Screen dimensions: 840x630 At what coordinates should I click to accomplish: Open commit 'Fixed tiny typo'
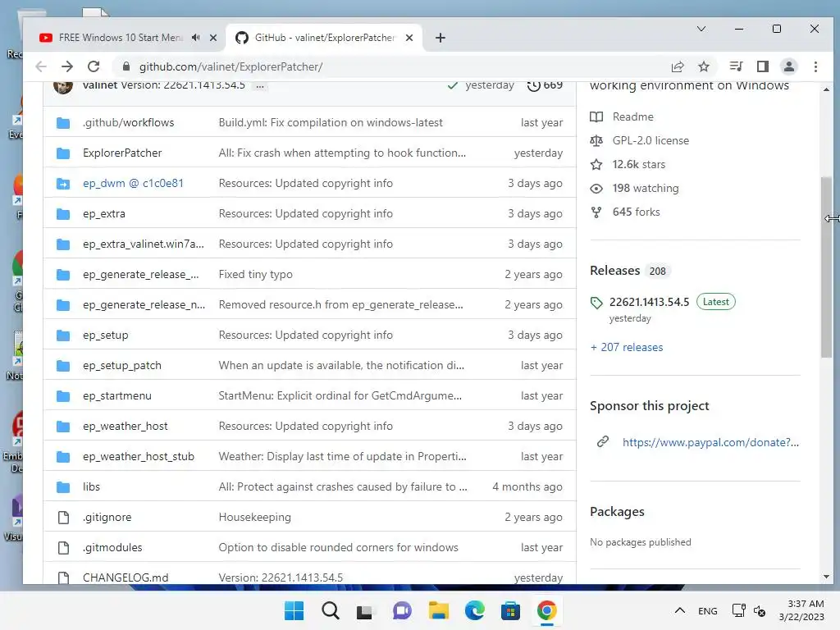point(256,274)
